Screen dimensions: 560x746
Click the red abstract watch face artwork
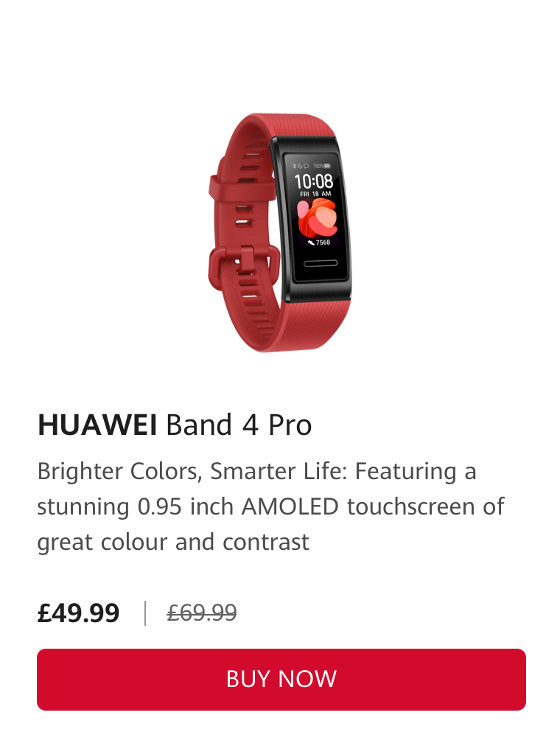[318, 218]
